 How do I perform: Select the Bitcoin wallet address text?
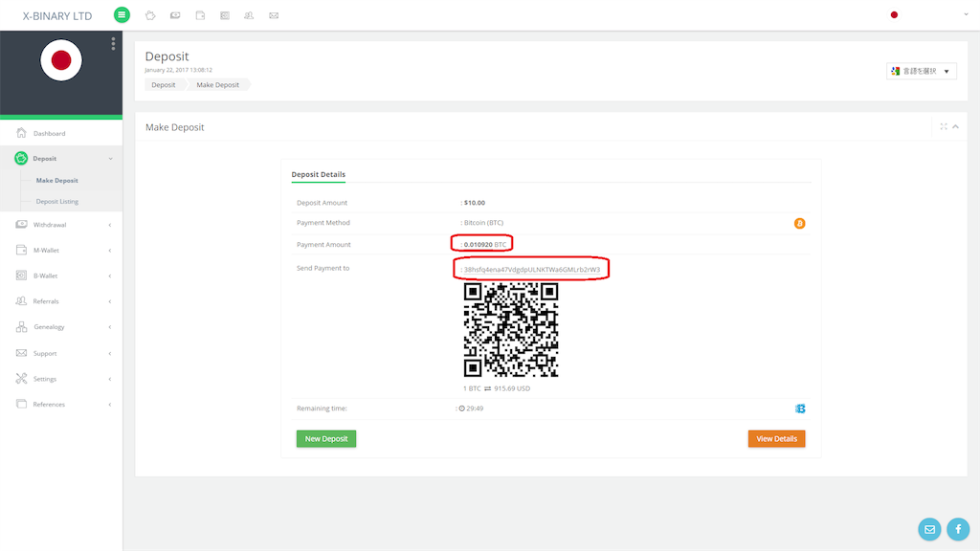point(532,270)
